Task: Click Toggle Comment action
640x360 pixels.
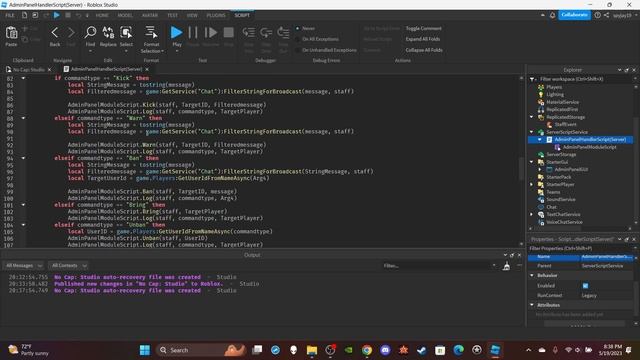Action: pos(423,28)
